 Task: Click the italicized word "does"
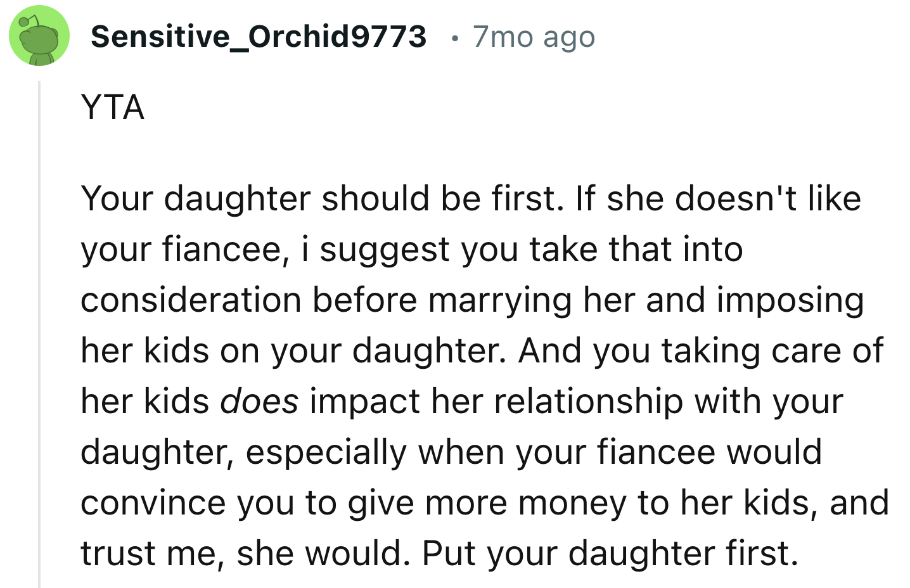pyautogui.click(x=259, y=402)
